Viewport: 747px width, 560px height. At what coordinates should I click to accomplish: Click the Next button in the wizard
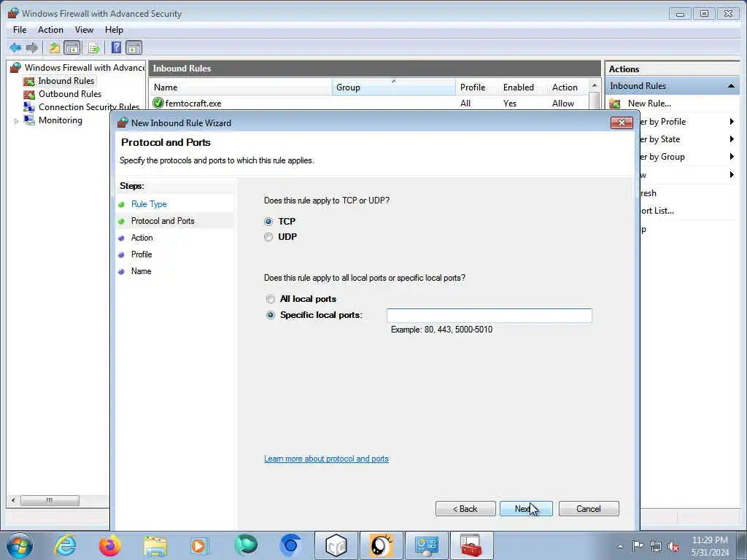point(526,508)
